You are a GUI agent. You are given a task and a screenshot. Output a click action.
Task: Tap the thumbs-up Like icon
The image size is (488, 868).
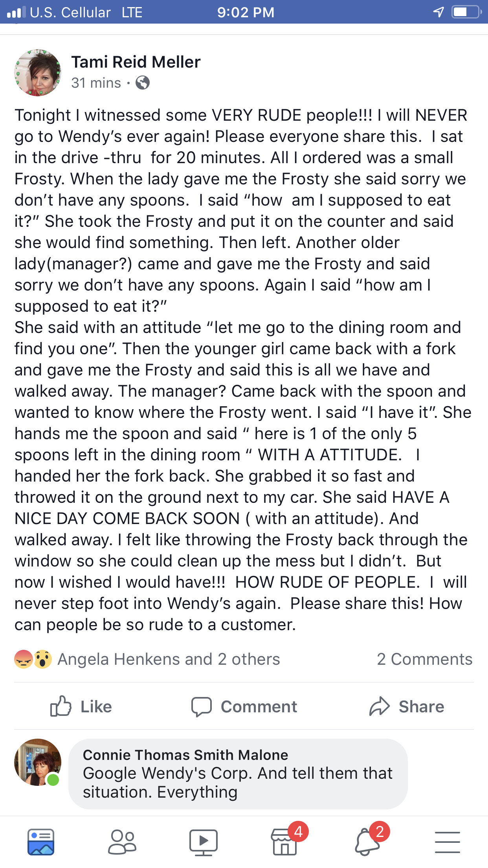click(x=61, y=706)
